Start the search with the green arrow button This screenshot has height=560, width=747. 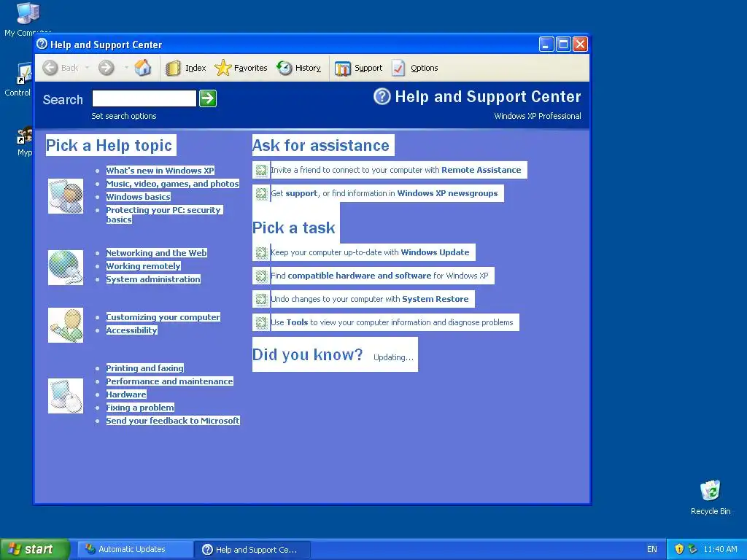tap(208, 98)
